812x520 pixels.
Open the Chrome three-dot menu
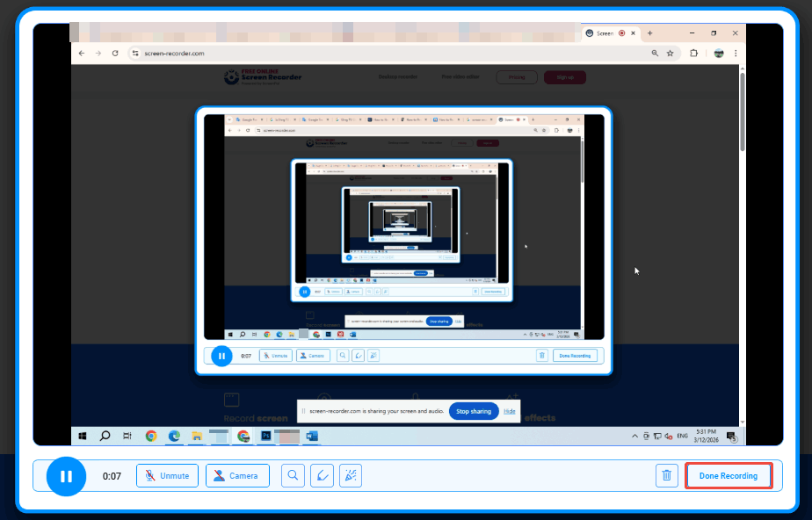[736, 53]
